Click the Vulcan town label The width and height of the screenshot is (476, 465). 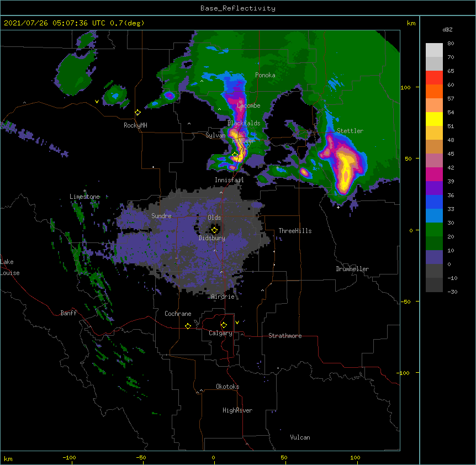[300, 437]
